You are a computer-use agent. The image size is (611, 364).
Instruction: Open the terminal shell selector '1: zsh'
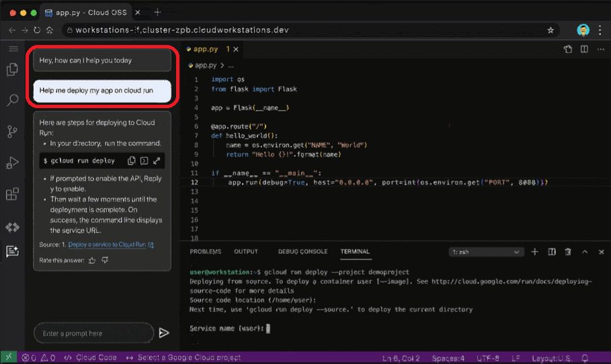(x=486, y=252)
